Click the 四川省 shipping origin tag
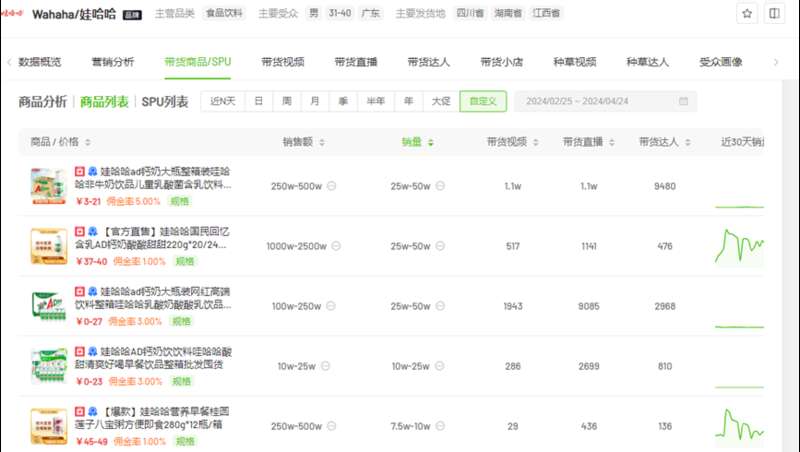This screenshot has height=452, width=800. point(470,13)
